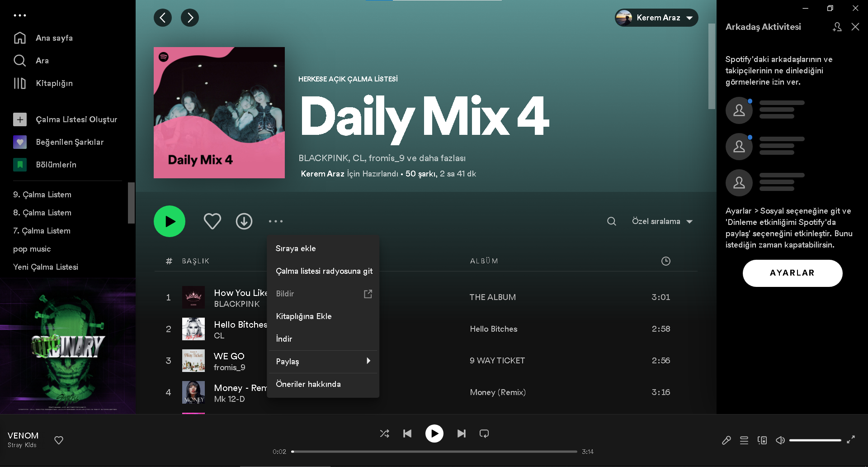Open 9 WAY TICKET album link
The image size is (868, 467).
click(497, 361)
